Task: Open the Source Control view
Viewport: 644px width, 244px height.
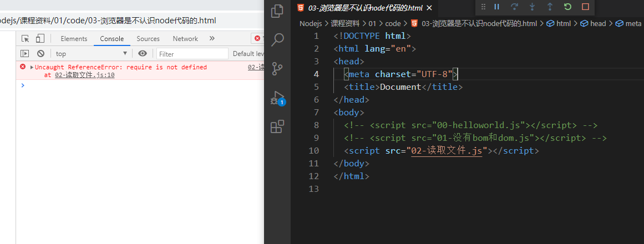Action: coord(278,69)
